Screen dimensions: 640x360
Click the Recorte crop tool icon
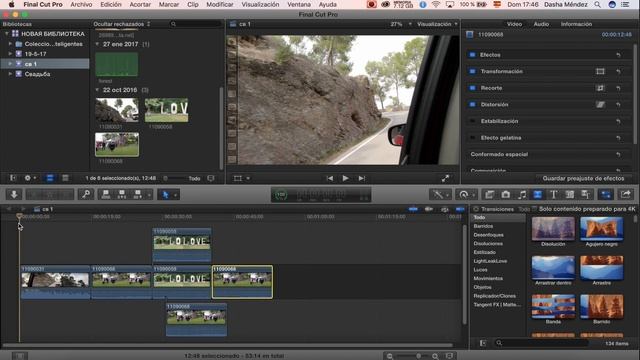pyautogui.click(x=600, y=88)
